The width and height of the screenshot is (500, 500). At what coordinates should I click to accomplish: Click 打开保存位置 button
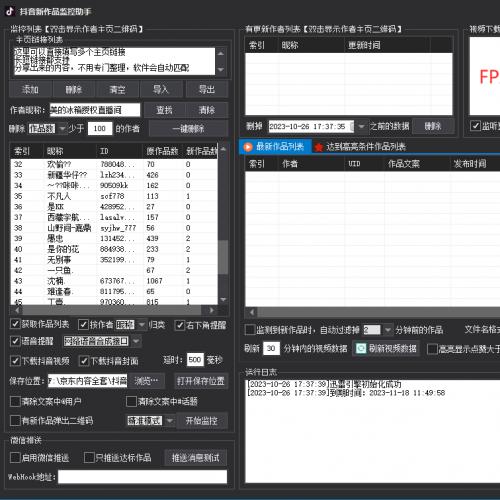coord(201,381)
